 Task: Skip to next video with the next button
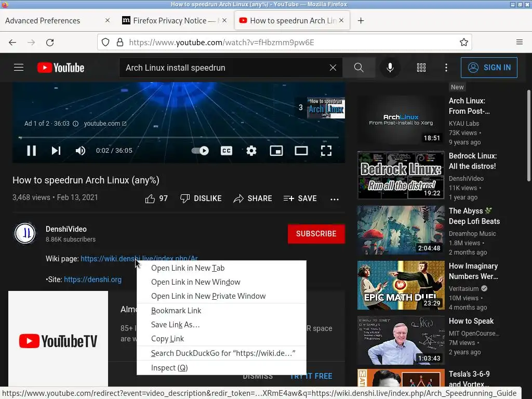[56, 151]
